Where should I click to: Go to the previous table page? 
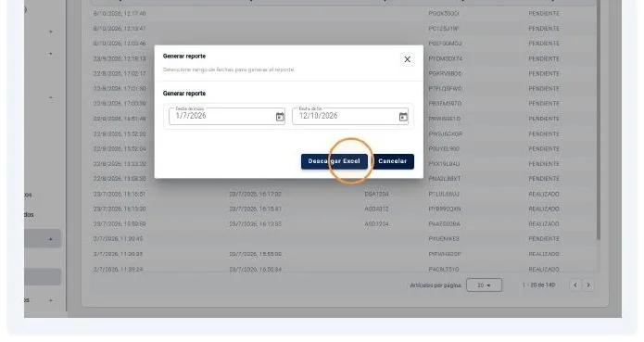(x=575, y=285)
